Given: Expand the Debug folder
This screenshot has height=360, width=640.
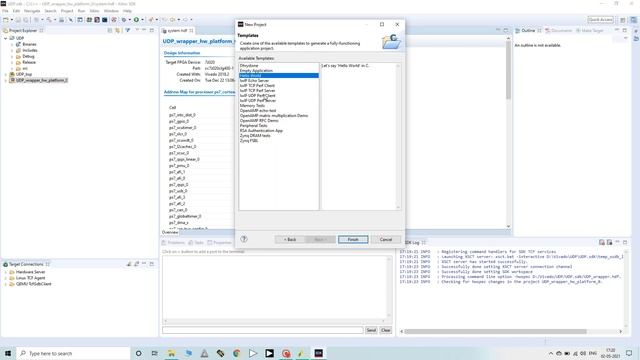Looking at the screenshot, I should pyautogui.click(x=12, y=56).
